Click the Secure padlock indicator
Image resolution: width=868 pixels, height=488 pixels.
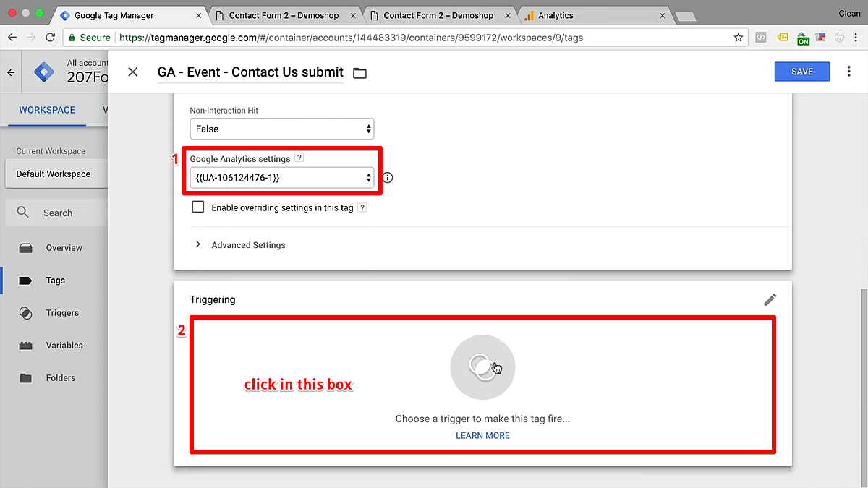pos(90,38)
